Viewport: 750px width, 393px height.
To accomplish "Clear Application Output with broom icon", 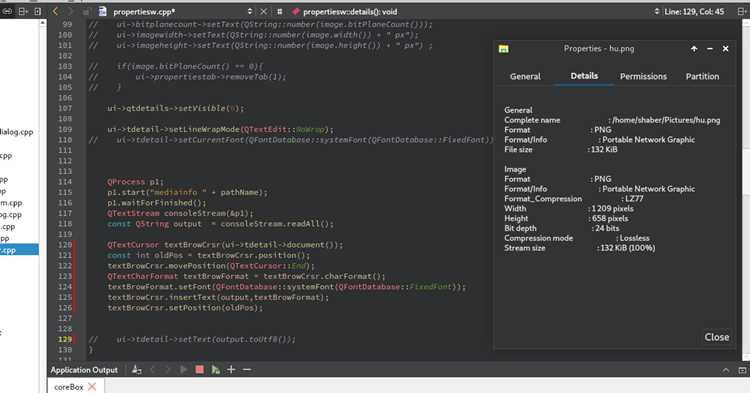I will tap(137, 370).
